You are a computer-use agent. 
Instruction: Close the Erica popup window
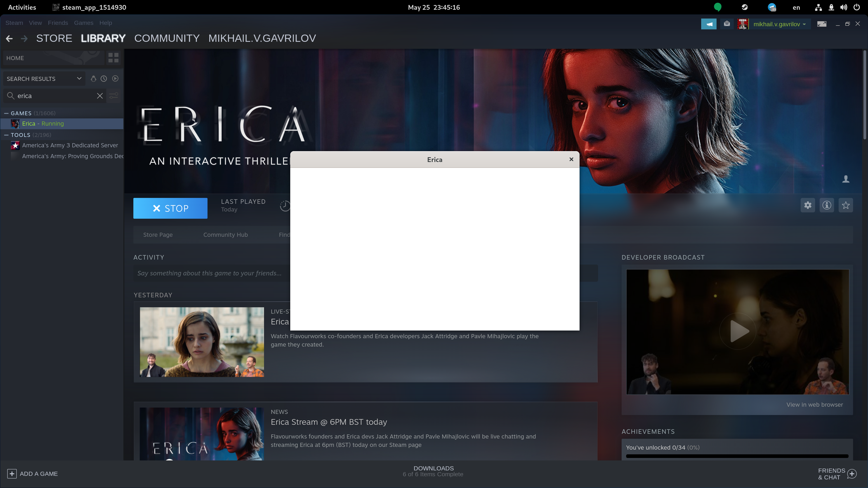coord(571,159)
